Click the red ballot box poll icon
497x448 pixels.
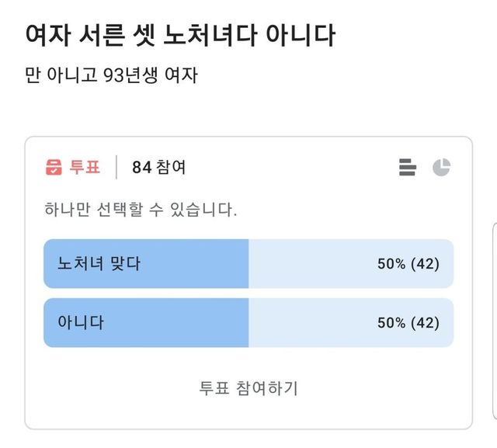click(x=54, y=167)
